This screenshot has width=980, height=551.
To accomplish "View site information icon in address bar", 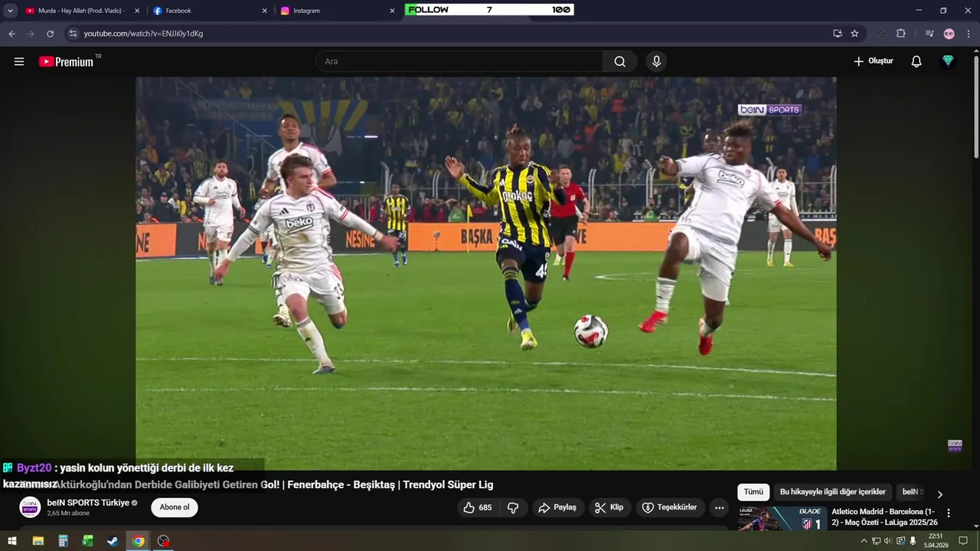I will tap(73, 34).
